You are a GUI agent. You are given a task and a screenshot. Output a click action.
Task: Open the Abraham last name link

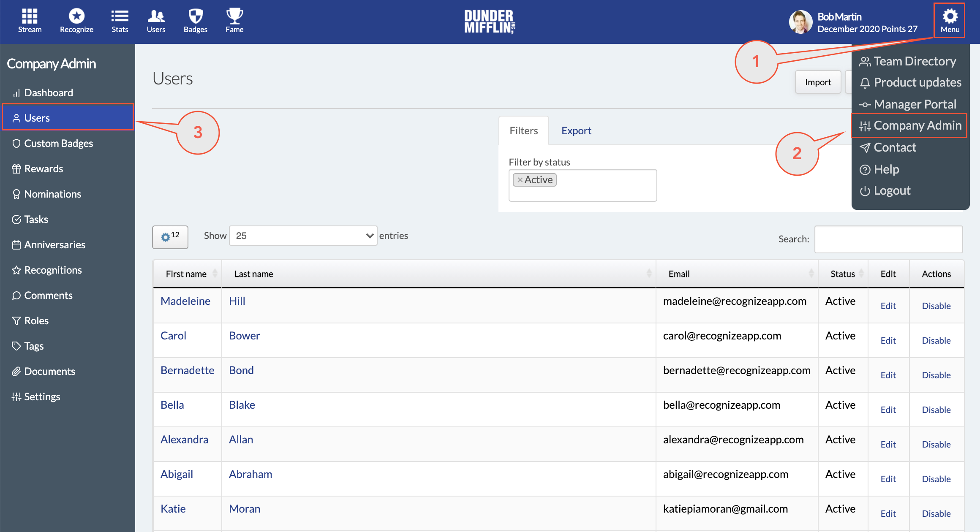250,474
